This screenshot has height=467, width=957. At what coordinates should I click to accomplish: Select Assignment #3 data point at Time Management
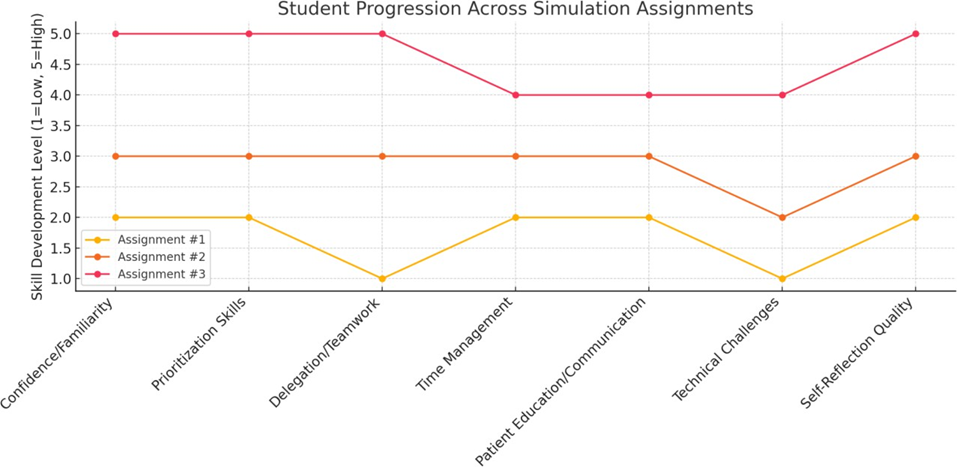(515, 95)
